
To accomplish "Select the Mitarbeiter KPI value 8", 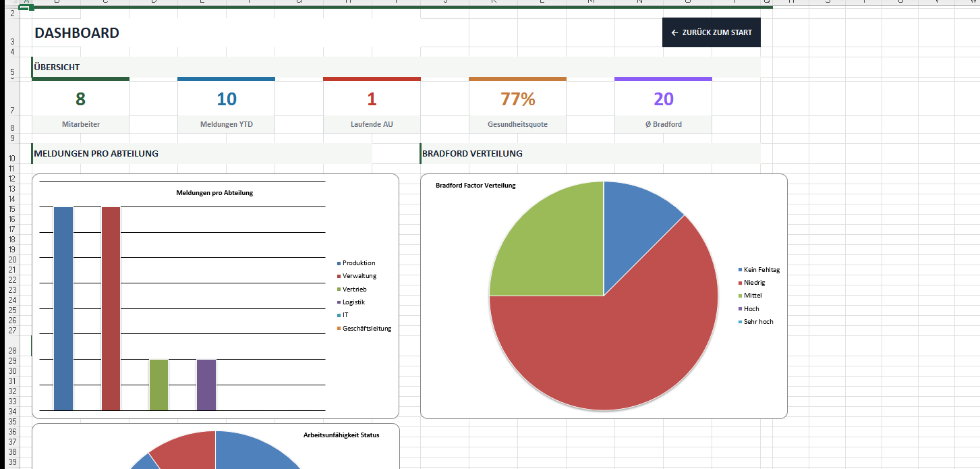I will (x=80, y=99).
